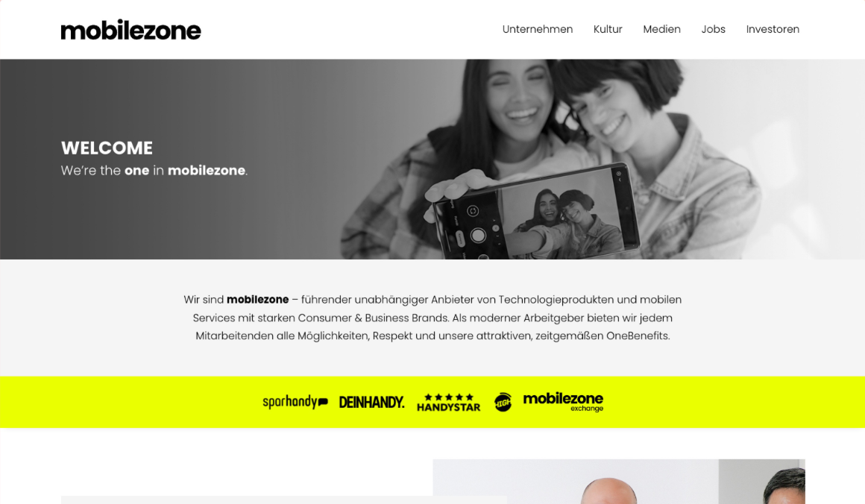
Task: Select the HANDYSTAR five-star logo
Action: click(448, 403)
